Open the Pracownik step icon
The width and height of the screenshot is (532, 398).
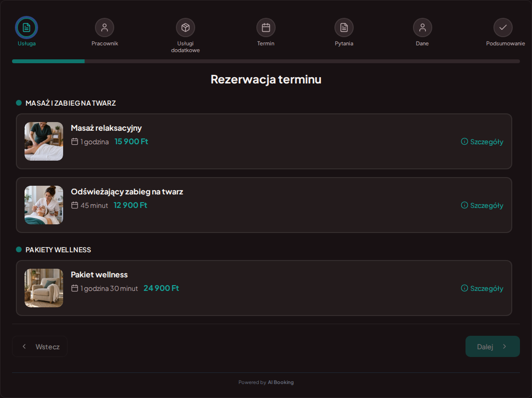click(105, 27)
